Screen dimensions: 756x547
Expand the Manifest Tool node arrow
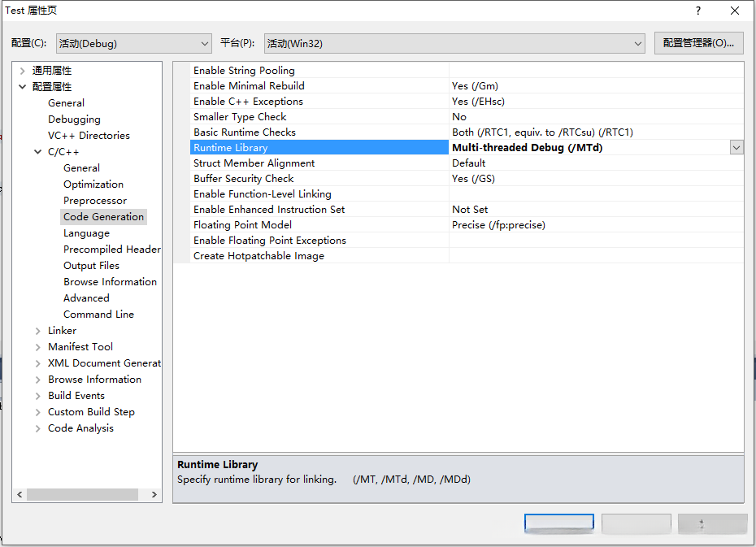coord(37,347)
